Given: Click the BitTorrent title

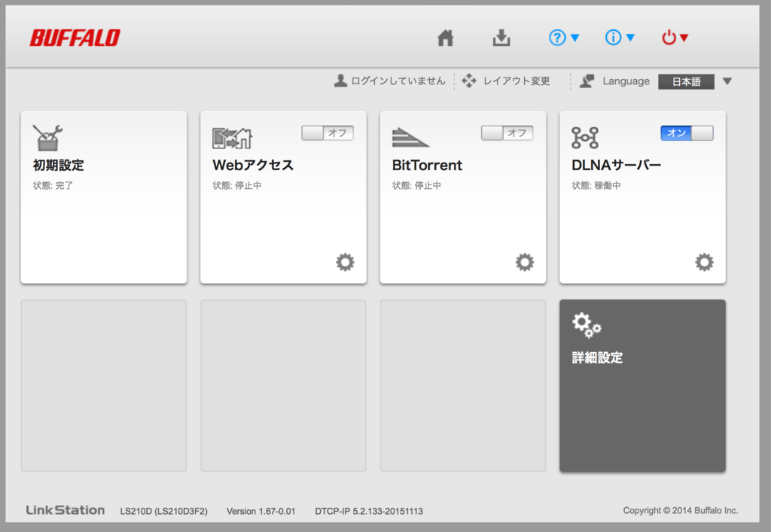Looking at the screenshot, I should point(427,165).
